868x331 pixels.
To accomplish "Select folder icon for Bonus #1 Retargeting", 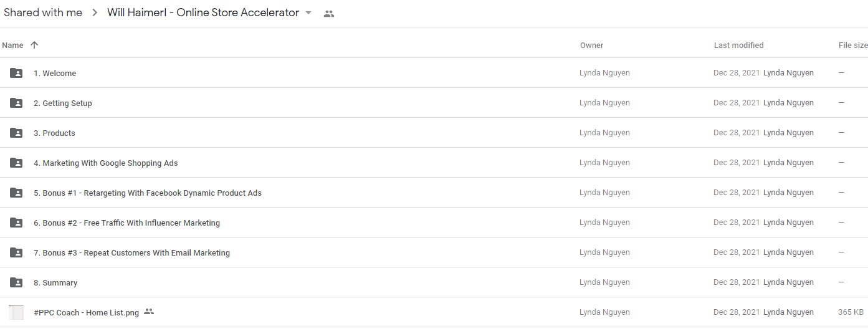I will [16, 193].
